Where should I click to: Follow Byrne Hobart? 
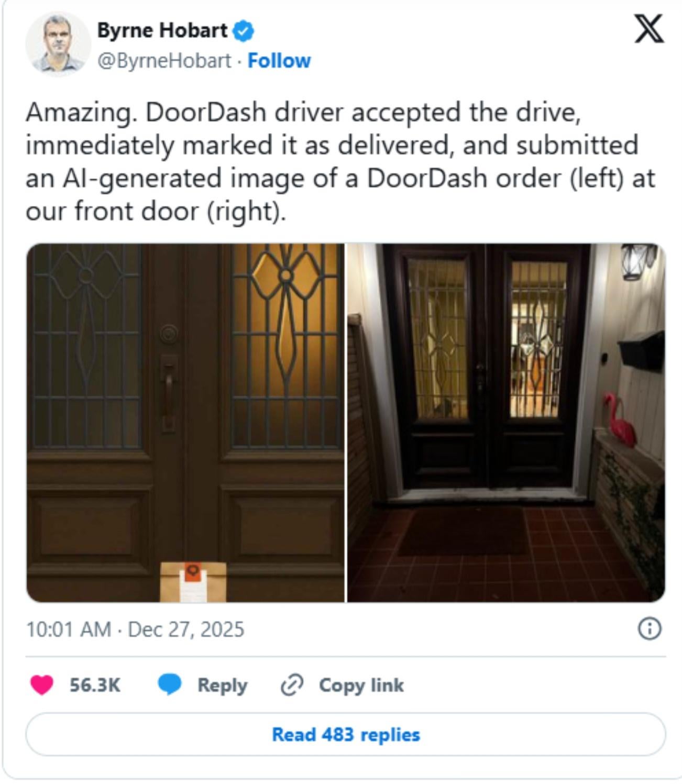click(x=279, y=61)
